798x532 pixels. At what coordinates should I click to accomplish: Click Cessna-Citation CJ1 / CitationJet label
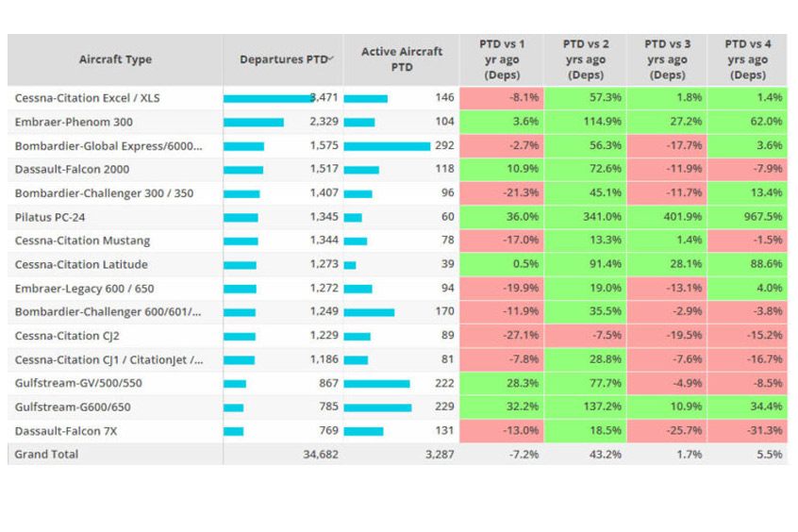point(108,360)
